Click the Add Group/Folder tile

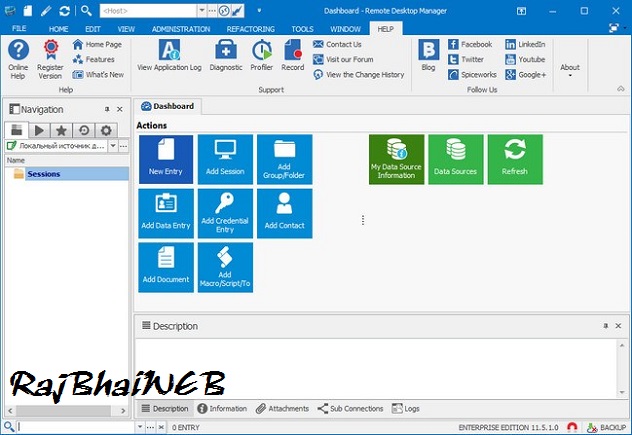(285, 159)
